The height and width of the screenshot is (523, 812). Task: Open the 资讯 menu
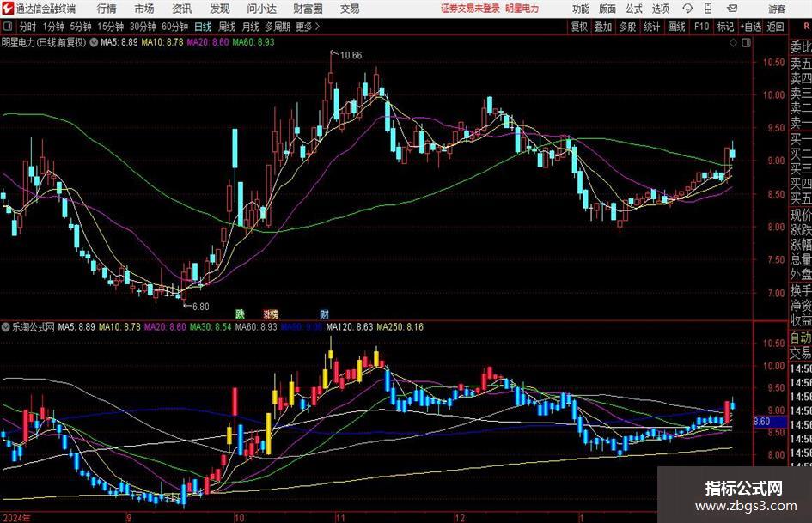tap(182, 9)
